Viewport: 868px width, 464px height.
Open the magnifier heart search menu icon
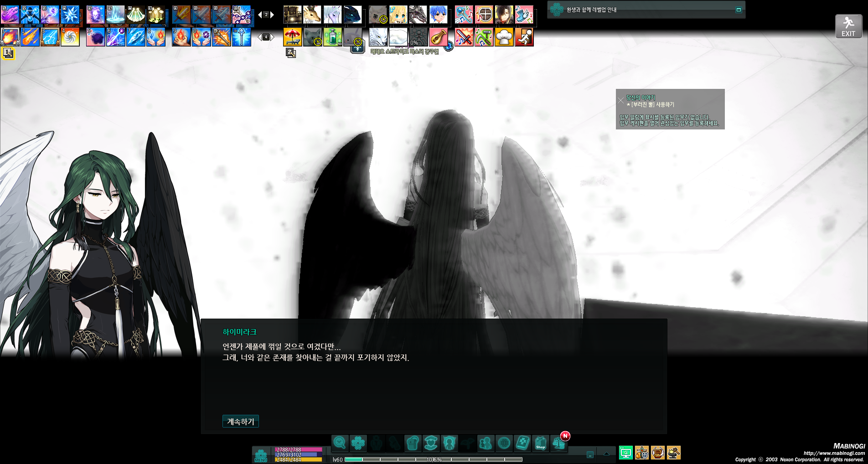coord(340,443)
